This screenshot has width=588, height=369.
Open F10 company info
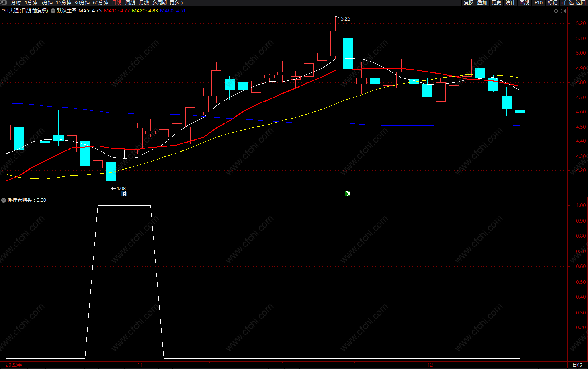[539, 3]
